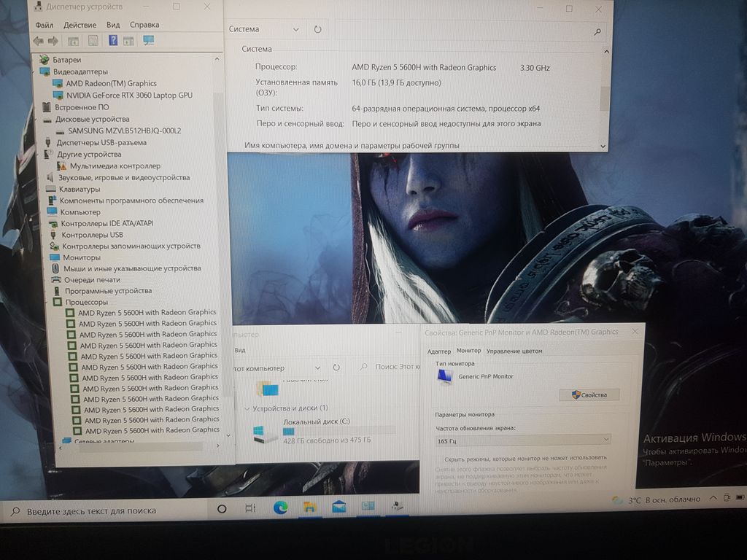The width and height of the screenshot is (747, 560).
Task: Click the blue Help question mark icon
Action: (x=113, y=41)
